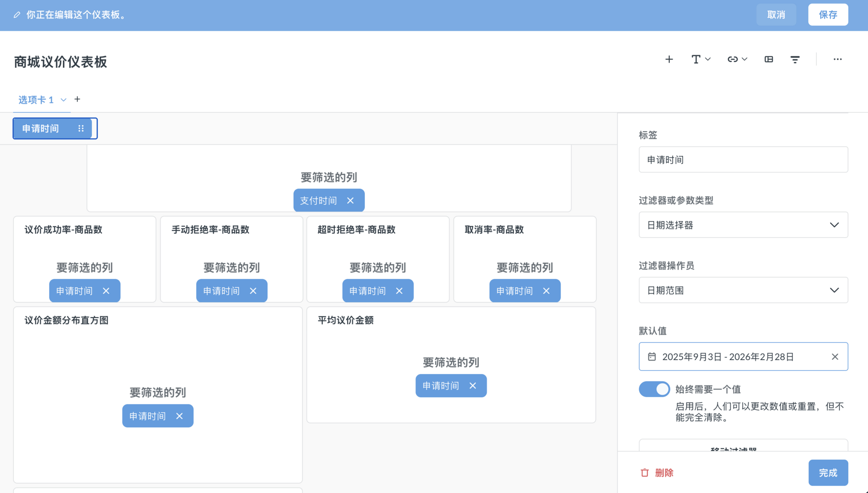The width and height of the screenshot is (868, 493).
Task: Add a link card via the link icon
Action: point(732,59)
